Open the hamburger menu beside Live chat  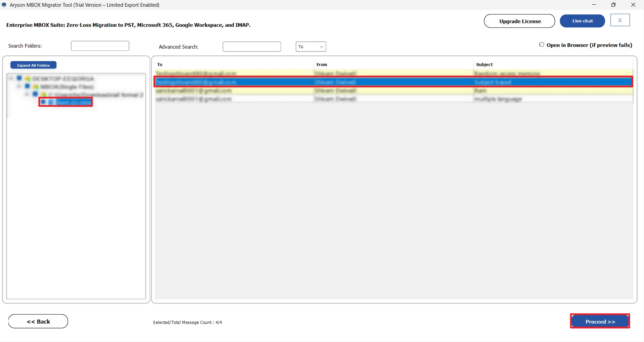pyautogui.click(x=620, y=20)
